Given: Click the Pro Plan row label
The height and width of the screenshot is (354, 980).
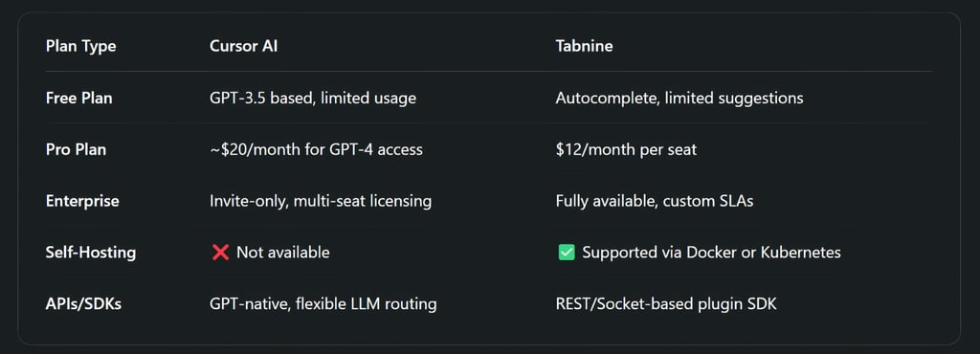Looking at the screenshot, I should (76, 150).
